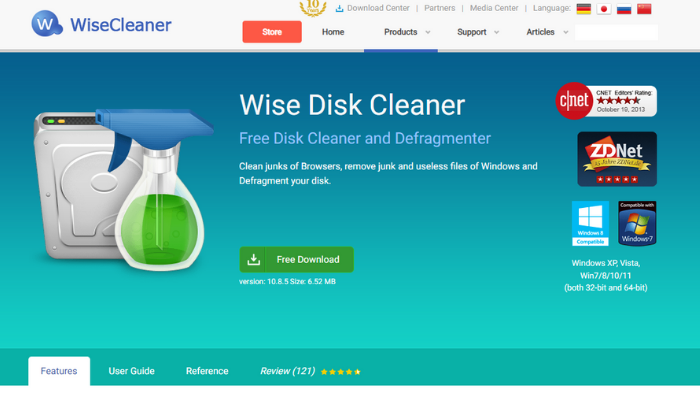Click the red Store button
This screenshot has width=700, height=400.
pyautogui.click(x=272, y=32)
